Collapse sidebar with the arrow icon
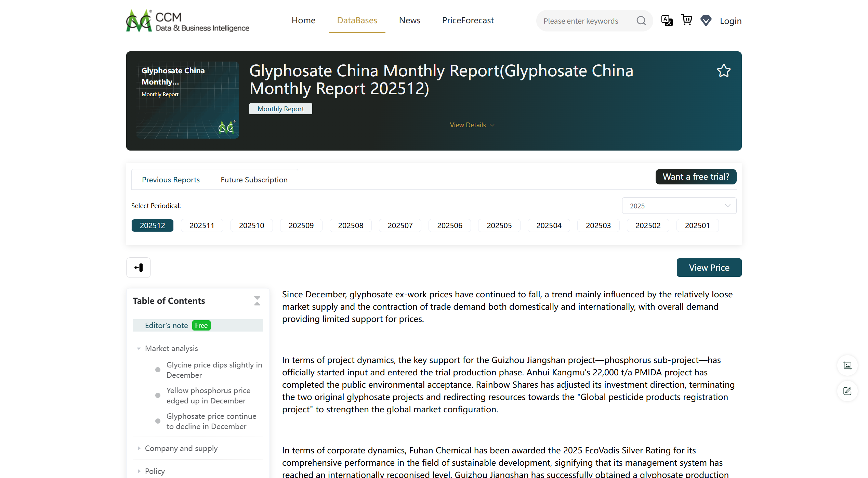 (x=139, y=268)
